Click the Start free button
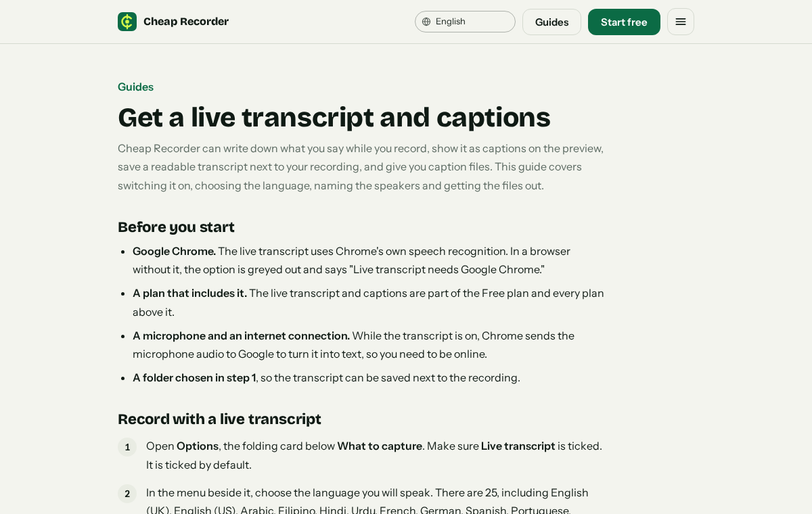Viewport: 812px width, 514px height. [624, 22]
